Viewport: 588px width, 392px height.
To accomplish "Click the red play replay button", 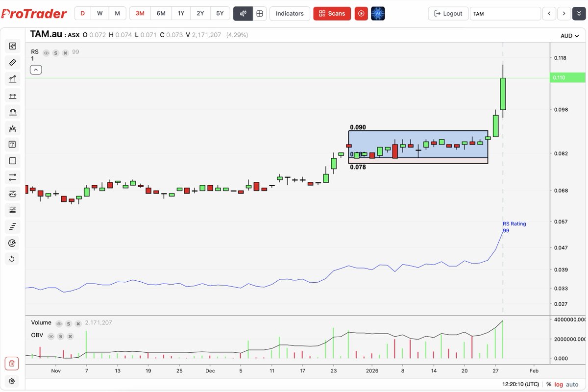I will click(361, 13).
